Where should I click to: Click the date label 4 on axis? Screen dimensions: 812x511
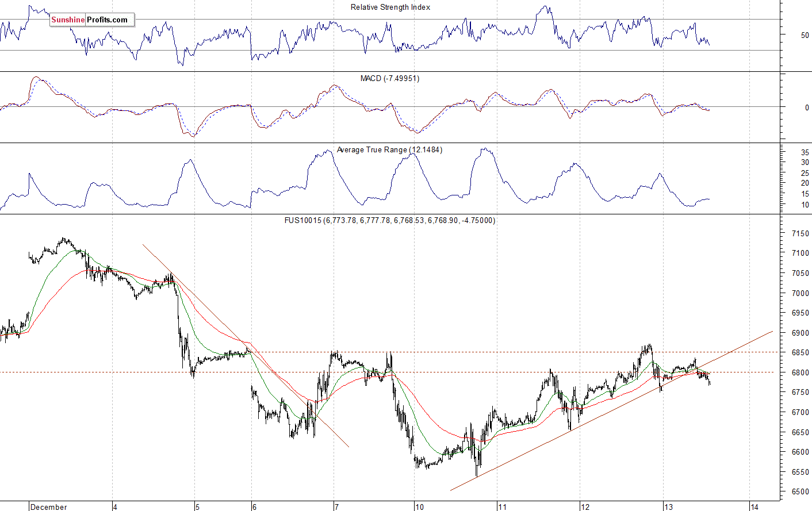point(116,507)
